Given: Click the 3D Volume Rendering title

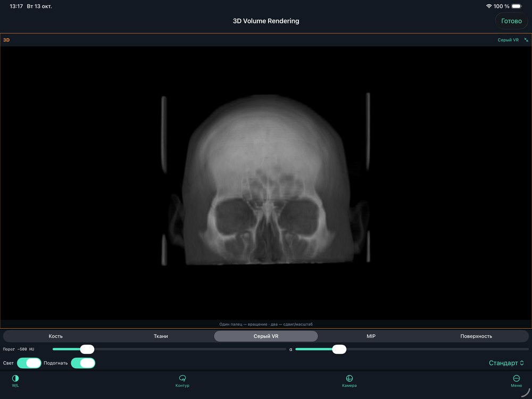Looking at the screenshot, I should [266, 21].
